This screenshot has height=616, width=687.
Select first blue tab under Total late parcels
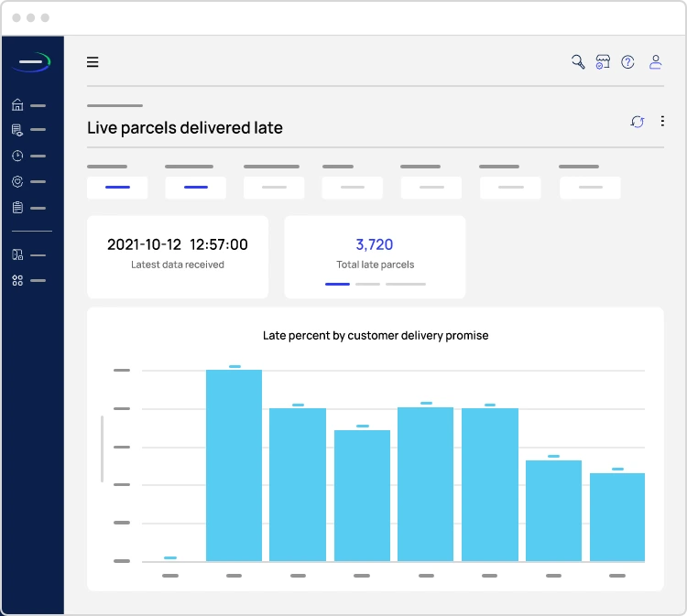click(x=337, y=285)
